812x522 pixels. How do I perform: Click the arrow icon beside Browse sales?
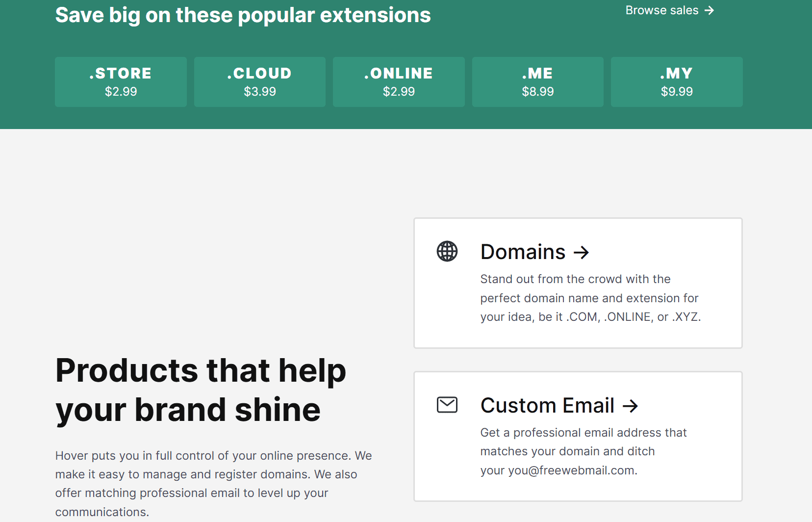click(x=709, y=10)
